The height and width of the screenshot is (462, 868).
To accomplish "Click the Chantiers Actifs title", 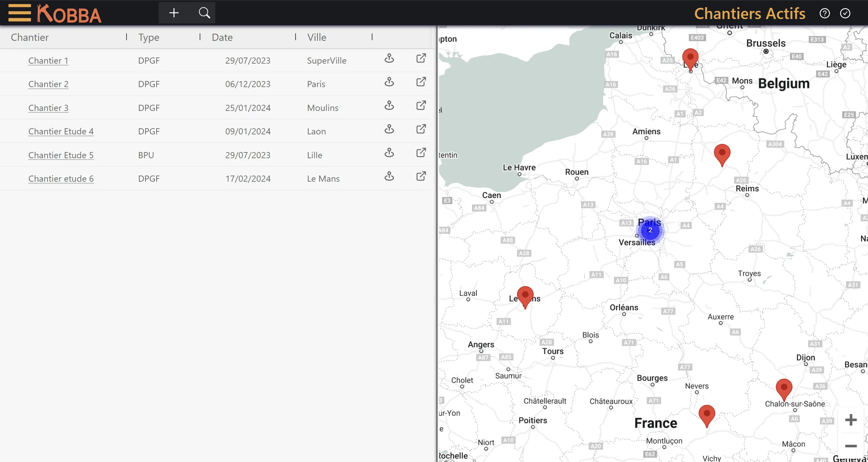I will pyautogui.click(x=750, y=14).
